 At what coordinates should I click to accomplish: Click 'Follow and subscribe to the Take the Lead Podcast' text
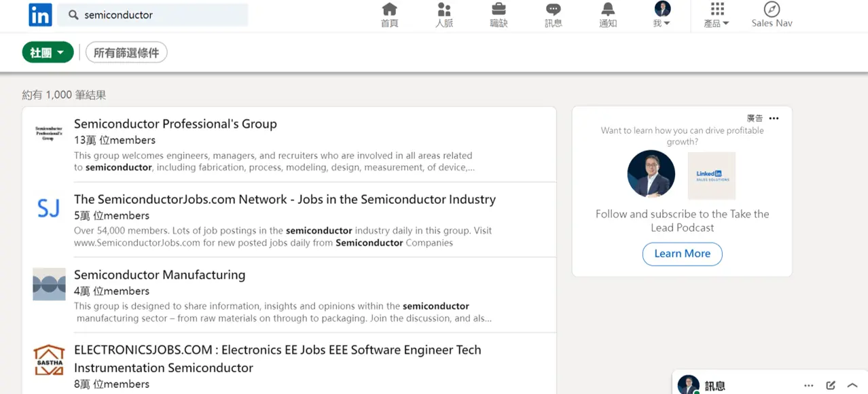coord(682,221)
